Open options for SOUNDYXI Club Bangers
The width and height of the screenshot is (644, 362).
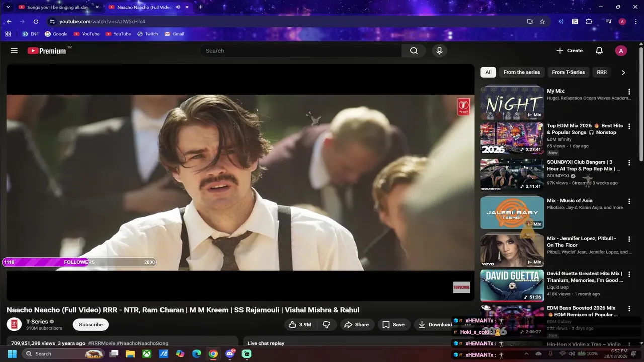(x=629, y=163)
